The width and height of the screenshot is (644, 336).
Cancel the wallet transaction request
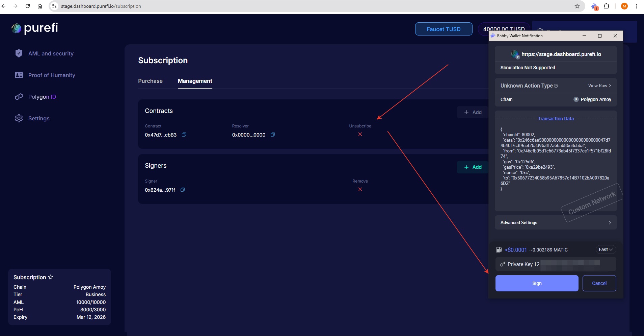coord(599,283)
